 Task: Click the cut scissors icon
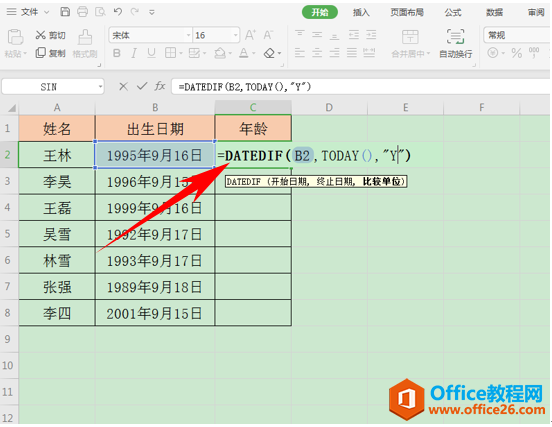tap(40, 35)
